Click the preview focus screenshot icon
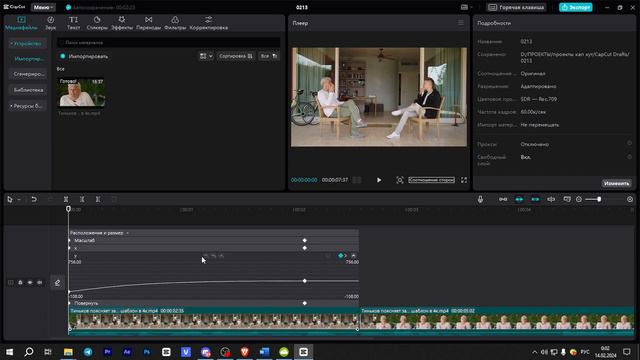The height and width of the screenshot is (360, 640). point(400,180)
